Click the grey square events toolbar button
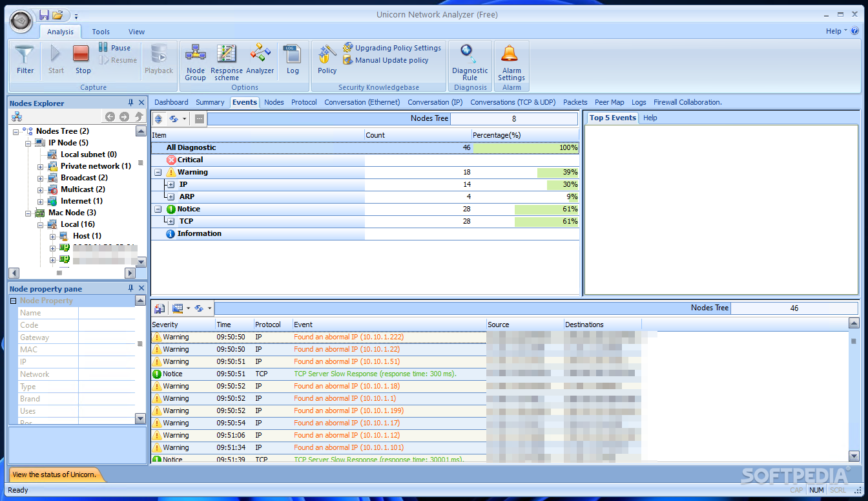Screen dimensions: 868x501 tap(200, 119)
